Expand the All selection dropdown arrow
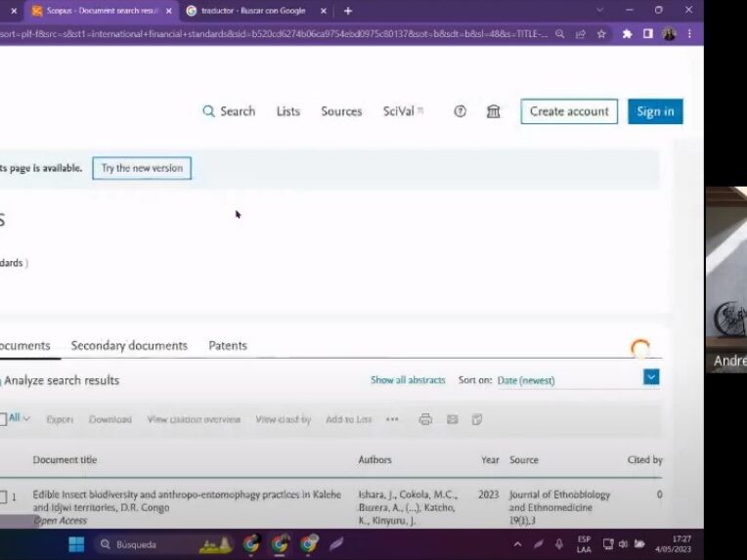The width and height of the screenshot is (747, 560). 26,418
